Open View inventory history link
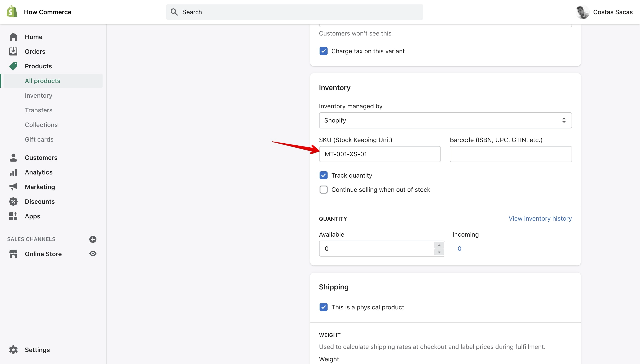The height and width of the screenshot is (364, 640). coord(540,218)
